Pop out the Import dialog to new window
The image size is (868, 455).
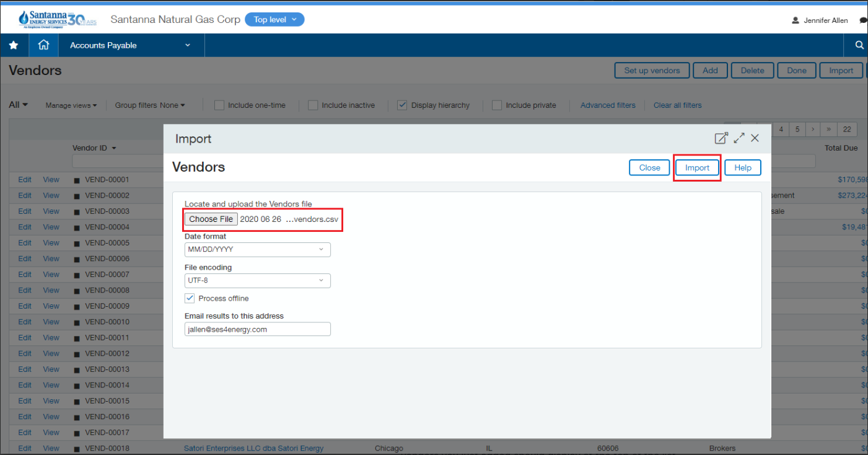721,138
